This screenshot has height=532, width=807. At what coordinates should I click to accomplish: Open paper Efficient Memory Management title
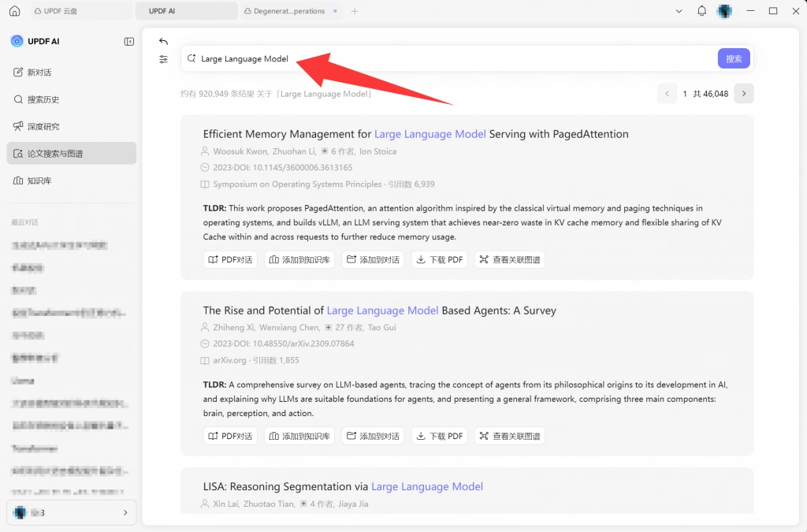pyautogui.click(x=415, y=134)
